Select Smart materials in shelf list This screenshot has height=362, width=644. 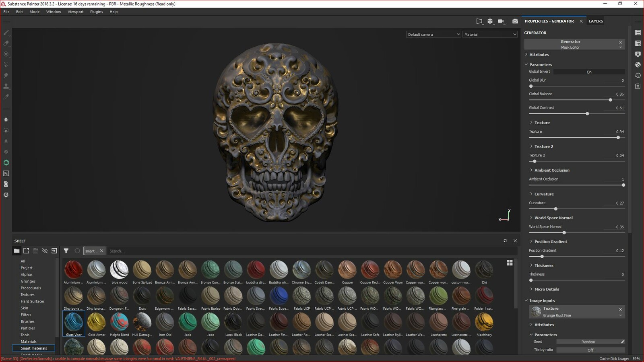[x=34, y=348]
